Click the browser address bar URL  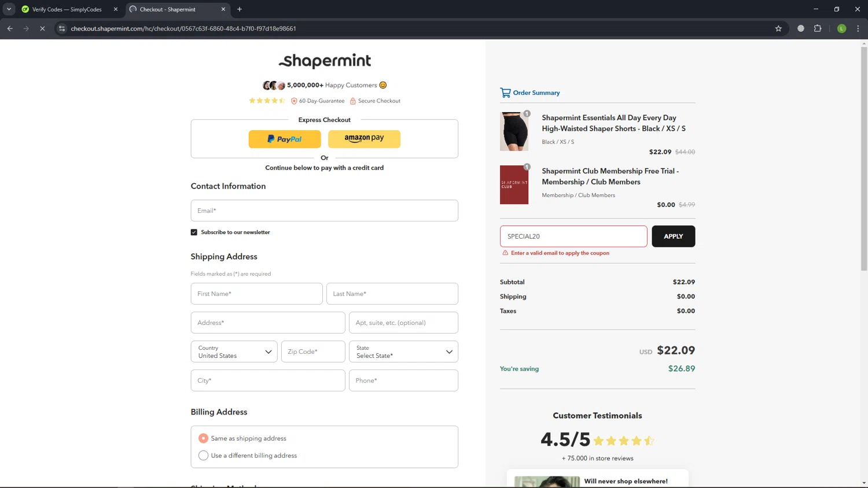coord(183,28)
